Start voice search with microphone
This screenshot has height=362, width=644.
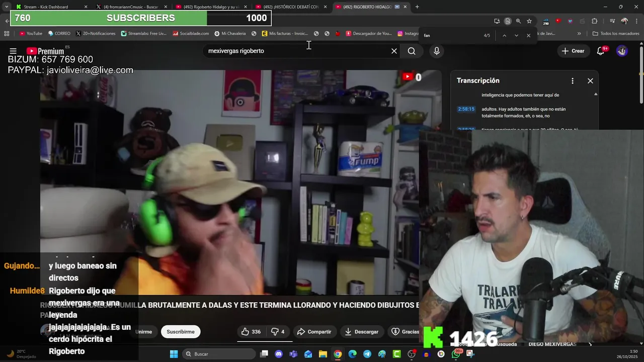[437, 51]
